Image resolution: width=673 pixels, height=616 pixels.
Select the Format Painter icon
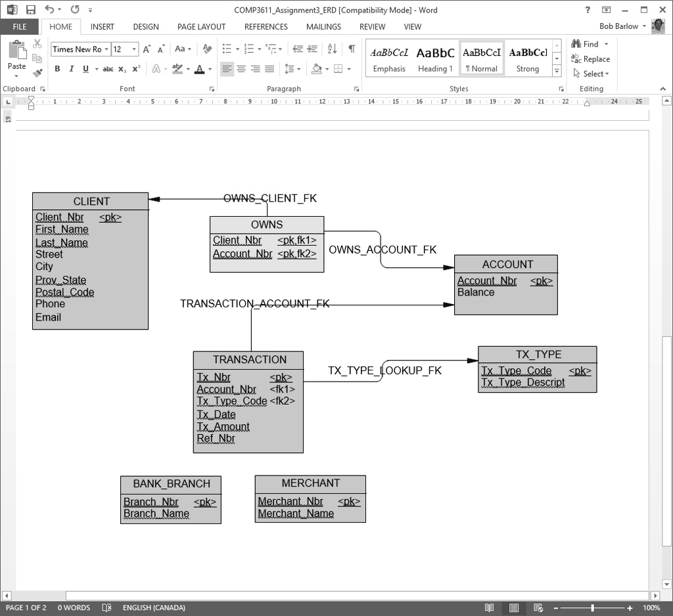(37, 72)
